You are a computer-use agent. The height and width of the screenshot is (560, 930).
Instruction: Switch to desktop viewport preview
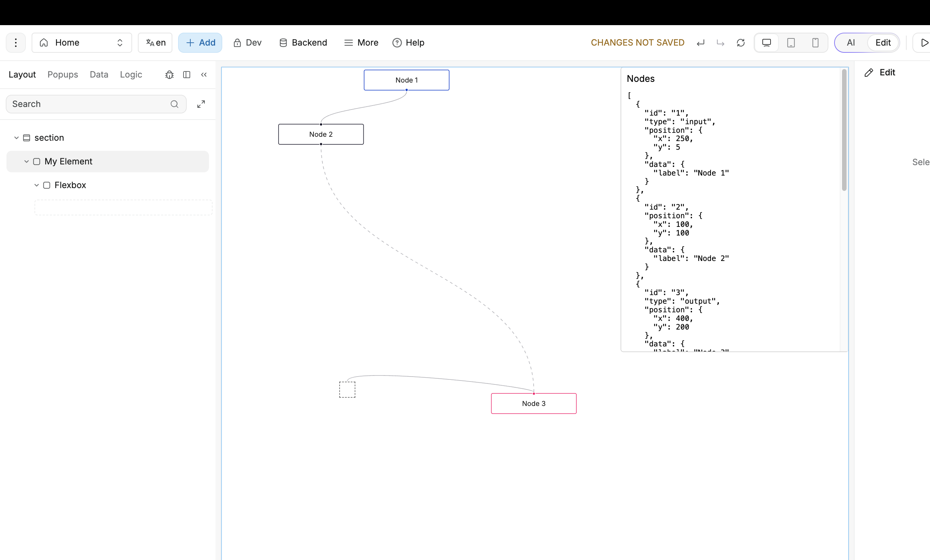coord(766,43)
